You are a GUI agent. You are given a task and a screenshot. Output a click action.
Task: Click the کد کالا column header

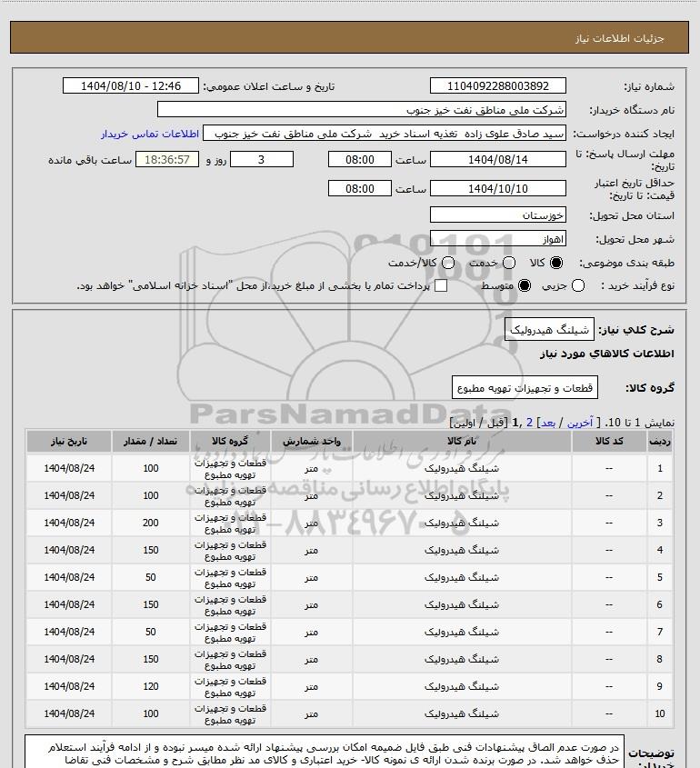click(609, 442)
